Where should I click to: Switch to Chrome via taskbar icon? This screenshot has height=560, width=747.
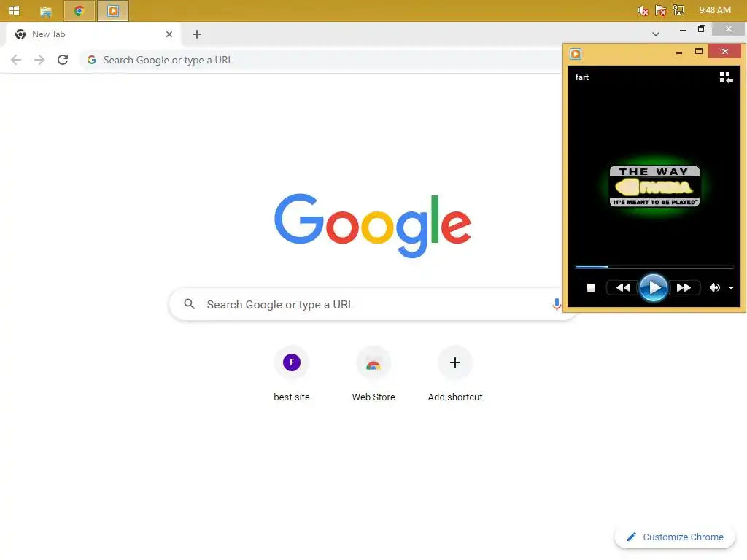[79, 11]
